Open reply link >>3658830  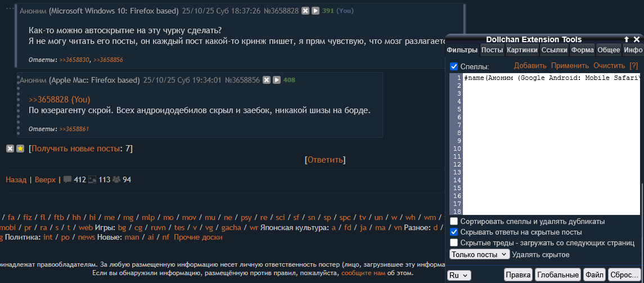pos(74,60)
